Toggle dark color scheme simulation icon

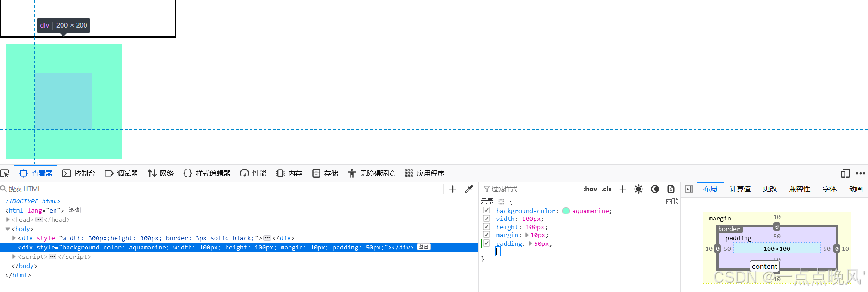(655, 189)
